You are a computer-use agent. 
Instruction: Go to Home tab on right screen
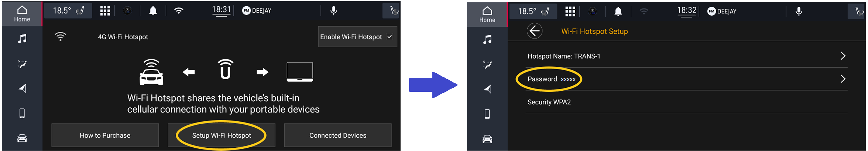pos(487,15)
